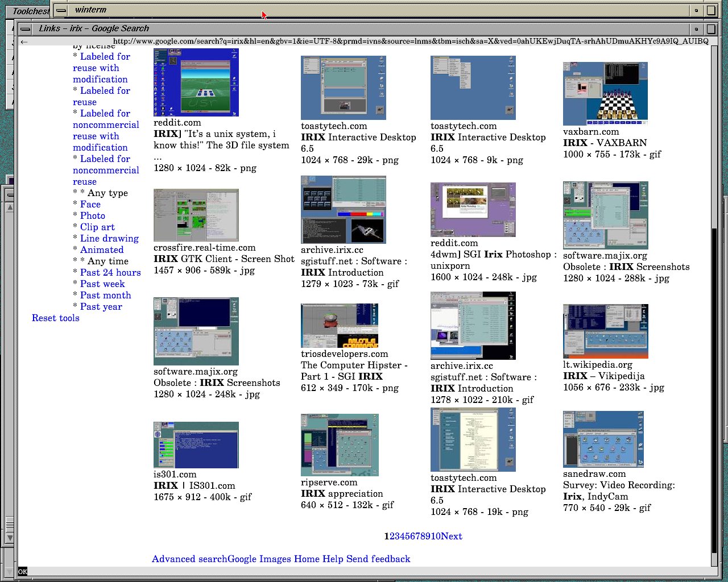
Task: Filter results to Past 24 hours
Action: tap(110, 273)
